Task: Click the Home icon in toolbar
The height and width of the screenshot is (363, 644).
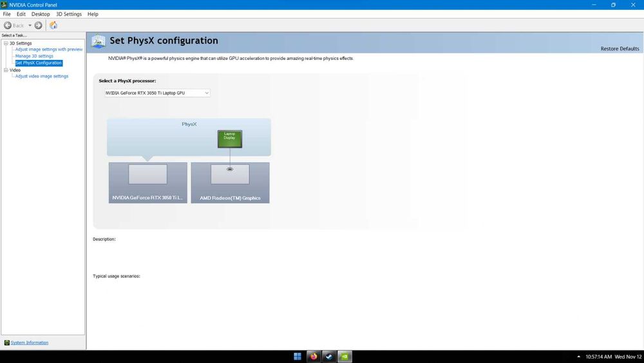Action: click(53, 26)
